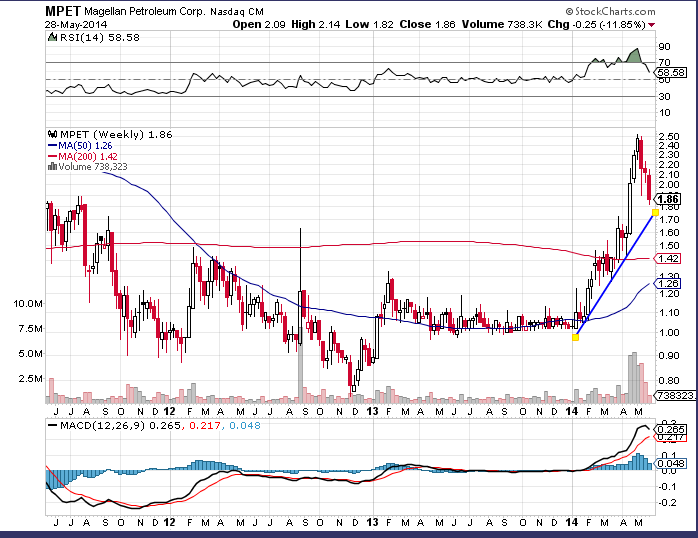The image size is (698, 538).
Task: Click the 5.0M volume axis label
Action: click(x=31, y=354)
